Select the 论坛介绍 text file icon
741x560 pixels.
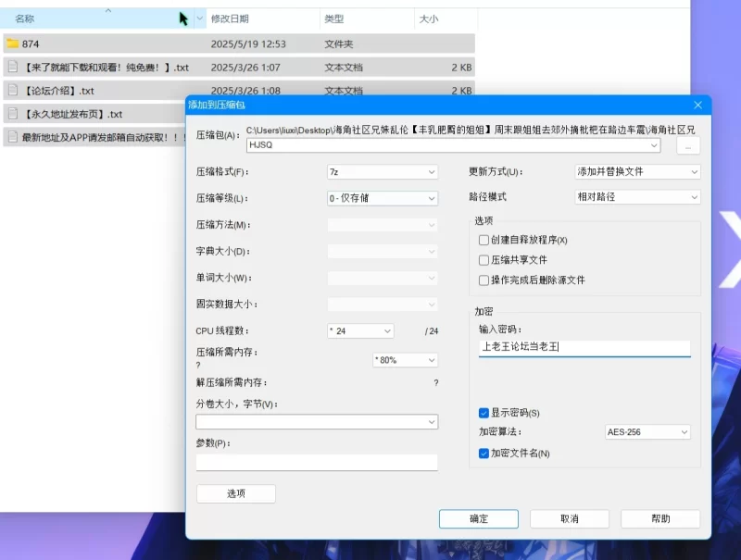[12, 91]
